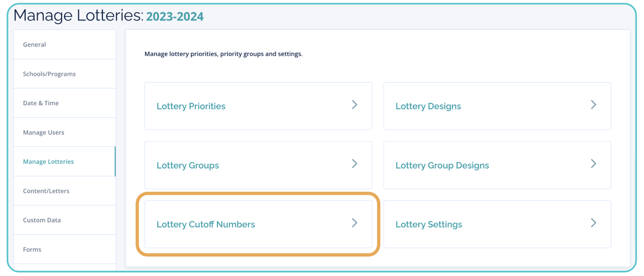
Task: Open the Lottery Cutoff Numbers link
Action: 206,225
